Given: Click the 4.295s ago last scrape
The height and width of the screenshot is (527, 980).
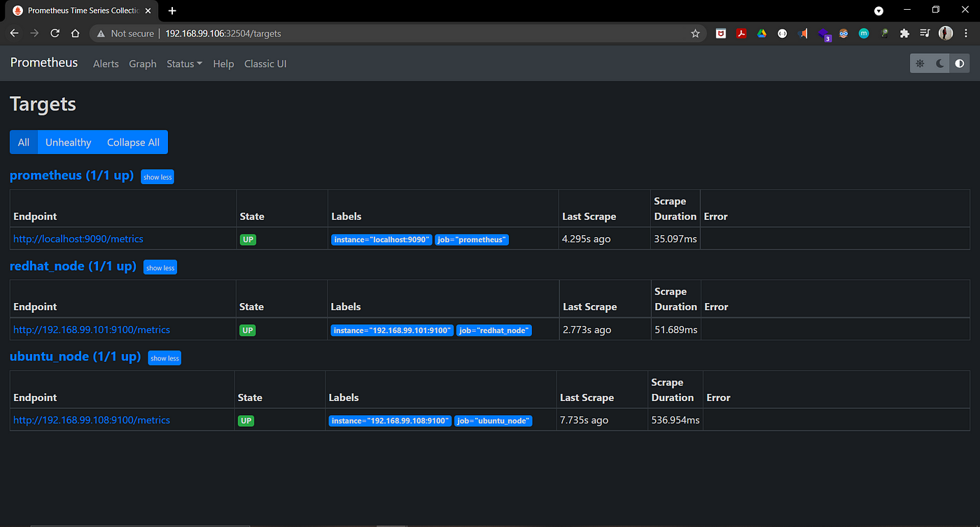Looking at the screenshot, I should coord(586,239).
